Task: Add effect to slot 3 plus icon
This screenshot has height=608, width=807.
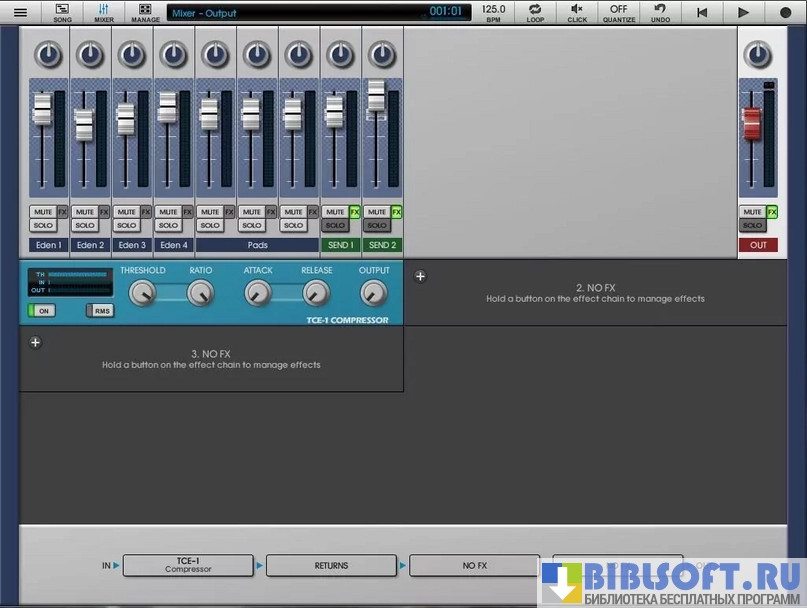Action: [35, 342]
